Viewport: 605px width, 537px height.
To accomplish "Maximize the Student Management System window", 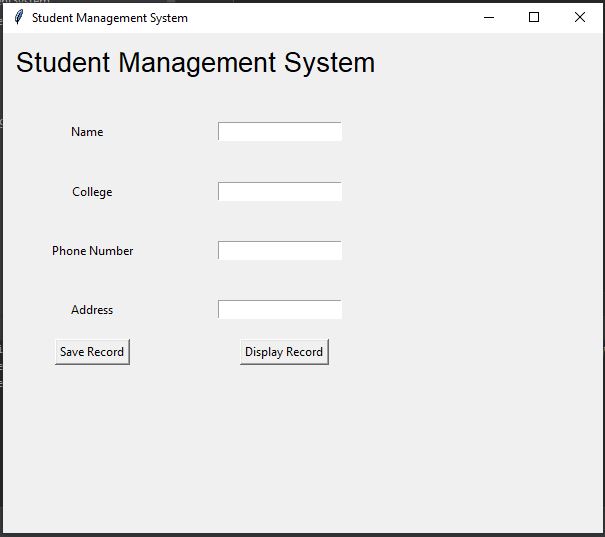I will [x=534, y=17].
